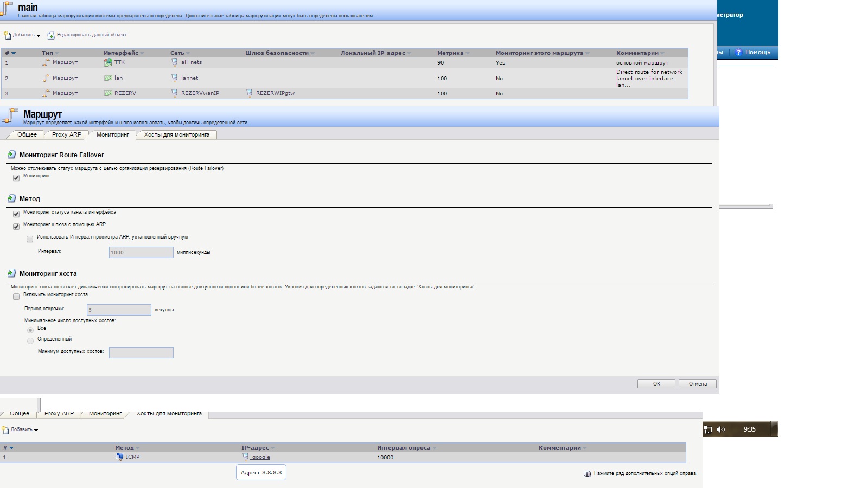This screenshot has width=868, height=488.
Task: Open the Add dropdown in monitoring hosts section
Action: point(21,430)
